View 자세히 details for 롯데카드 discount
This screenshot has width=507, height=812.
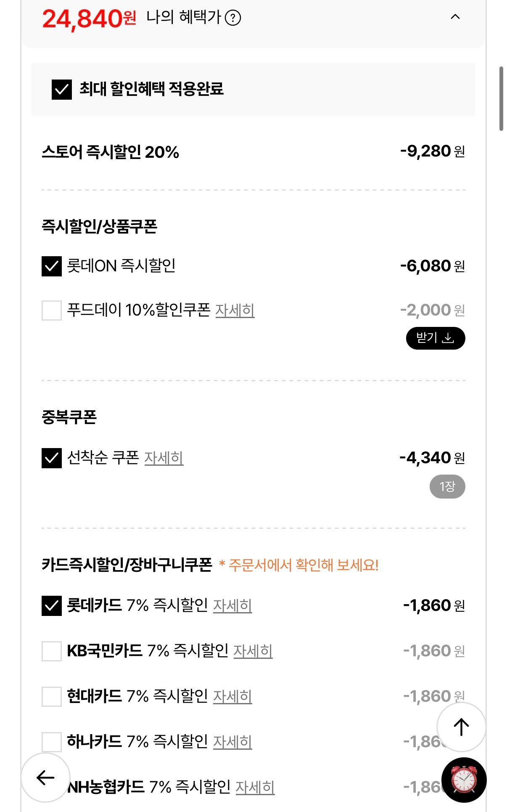(x=232, y=606)
